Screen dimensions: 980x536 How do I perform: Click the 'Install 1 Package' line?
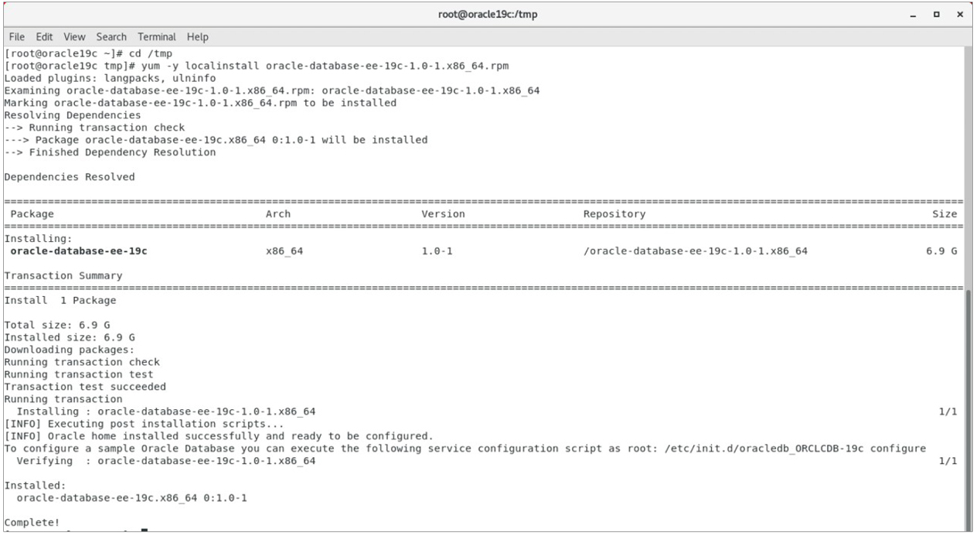pyautogui.click(x=60, y=300)
